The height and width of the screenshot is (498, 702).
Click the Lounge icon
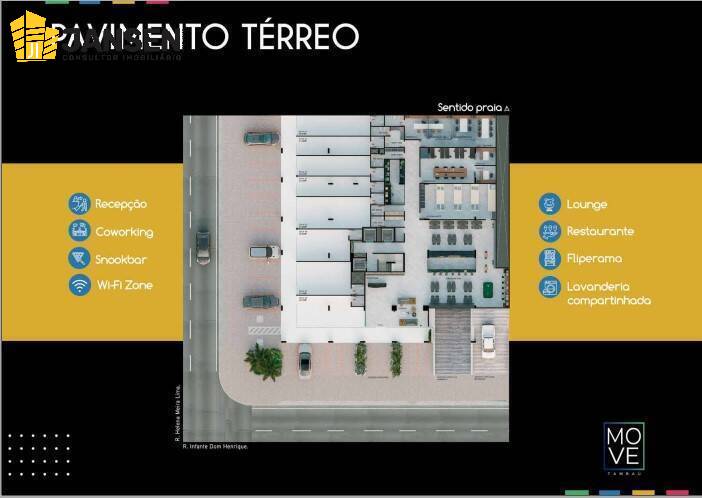(x=550, y=204)
